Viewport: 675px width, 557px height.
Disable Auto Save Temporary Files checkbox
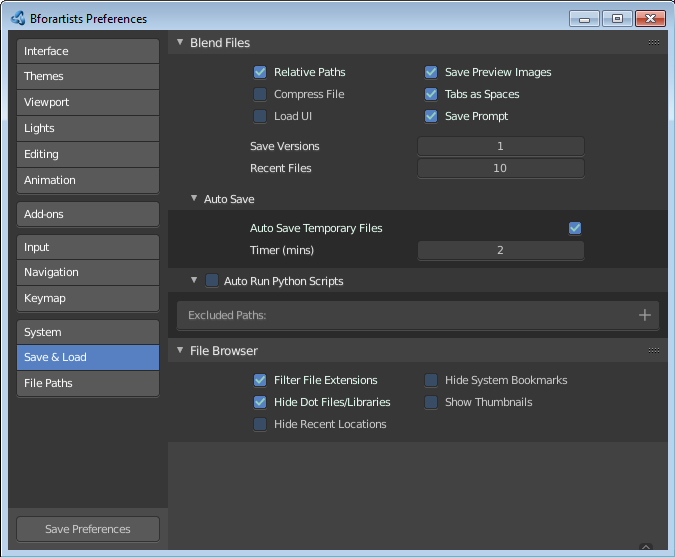coord(575,228)
